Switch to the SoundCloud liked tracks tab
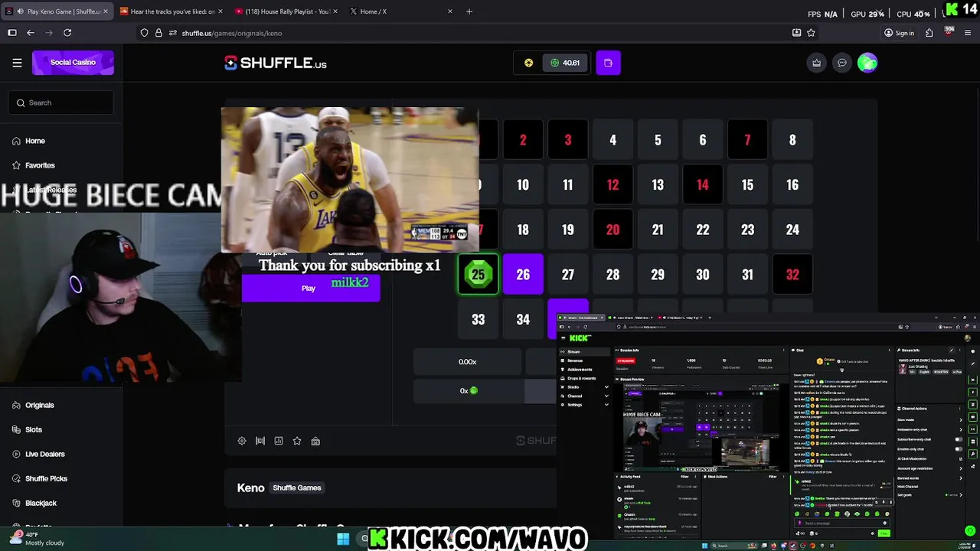Screen dimensions: 980x551 170,11
